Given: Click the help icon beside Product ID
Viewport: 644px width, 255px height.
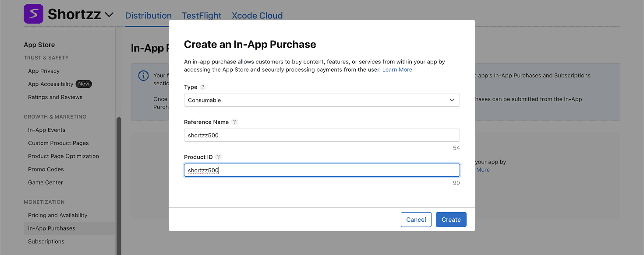Looking at the screenshot, I should pyautogui.click(x=219, y=157).
